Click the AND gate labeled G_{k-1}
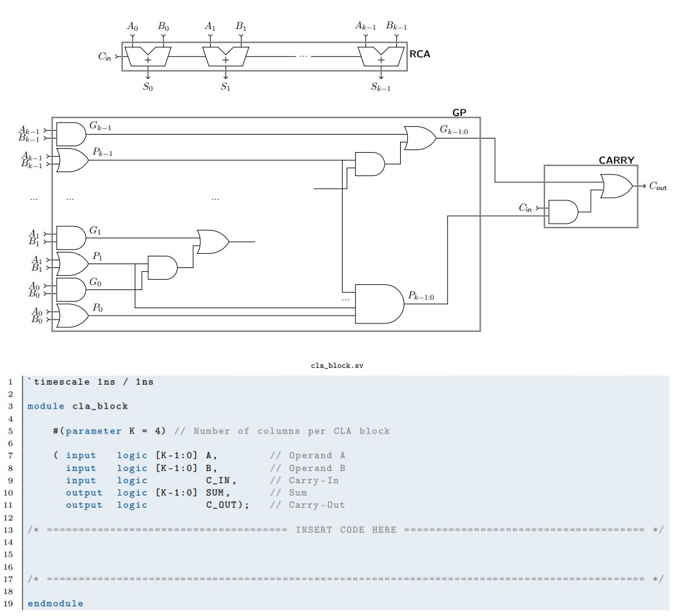The height and width of the screenshot is (616, 681). point(72,134)
